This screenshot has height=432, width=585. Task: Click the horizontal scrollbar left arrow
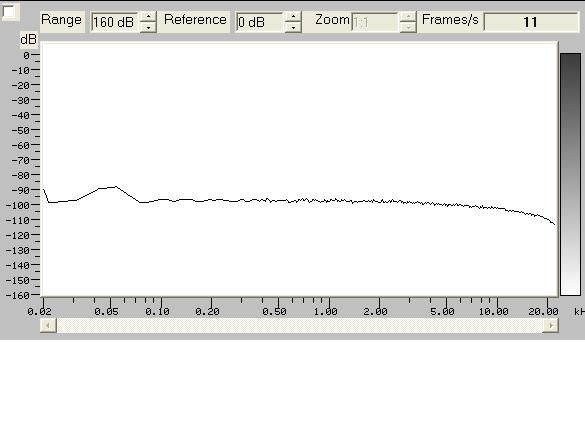pyautogui.click(x=48, y=325)
